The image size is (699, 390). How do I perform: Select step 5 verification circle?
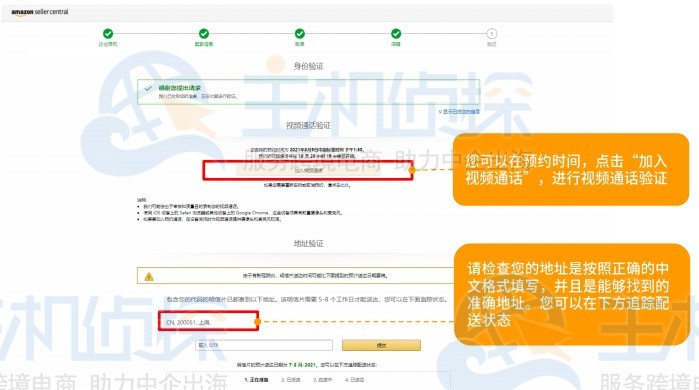tap(491, 33)
